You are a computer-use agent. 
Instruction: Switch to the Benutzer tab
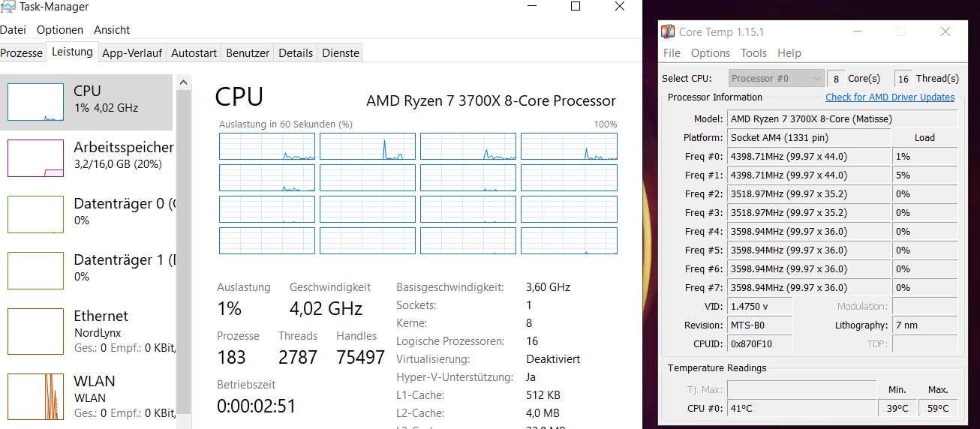point(248,53)
